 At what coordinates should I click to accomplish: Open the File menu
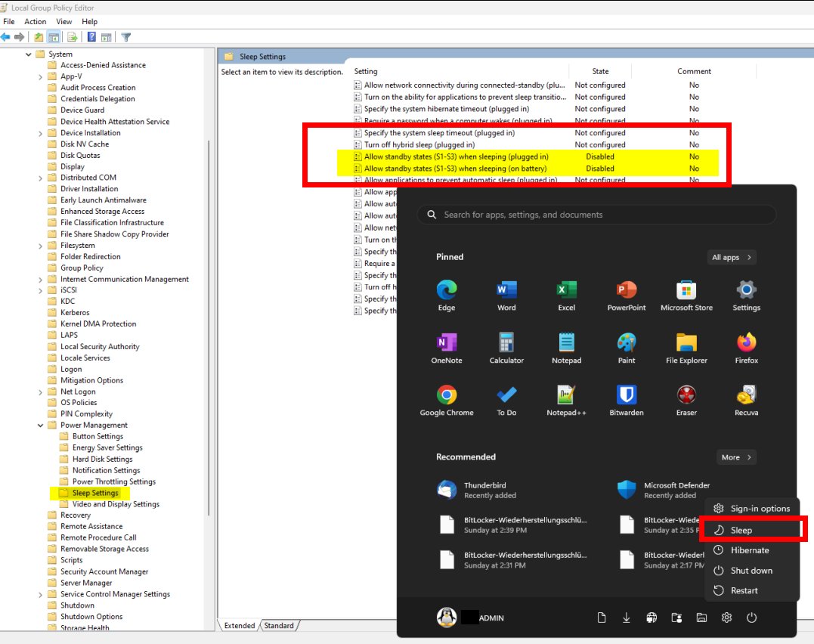[9, 21]
